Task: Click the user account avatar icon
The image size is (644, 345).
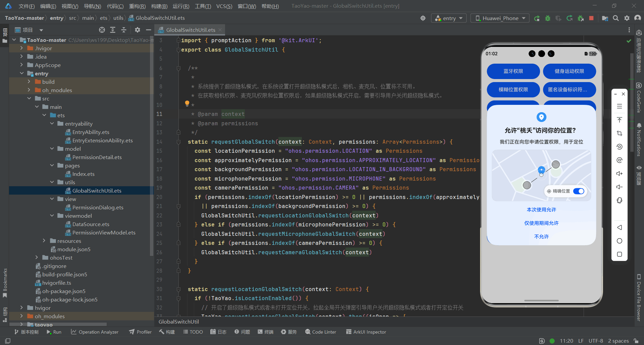Action: [x=638, y=18]
